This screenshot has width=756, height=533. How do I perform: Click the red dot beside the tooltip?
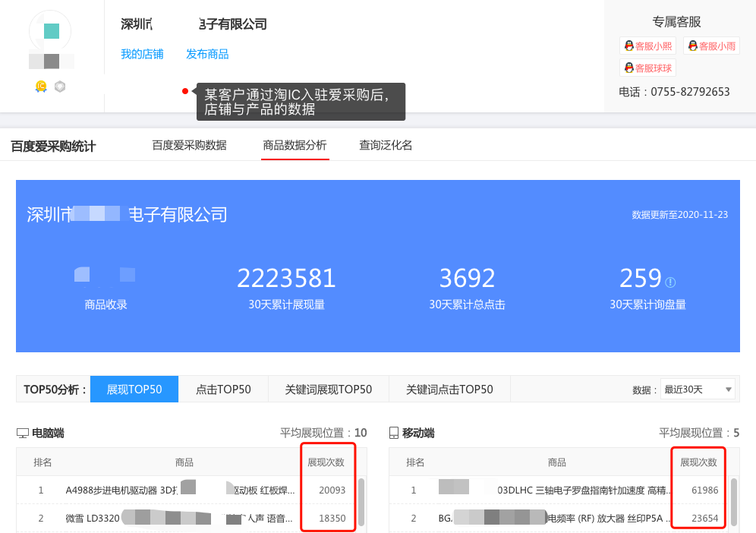[184, 90]
